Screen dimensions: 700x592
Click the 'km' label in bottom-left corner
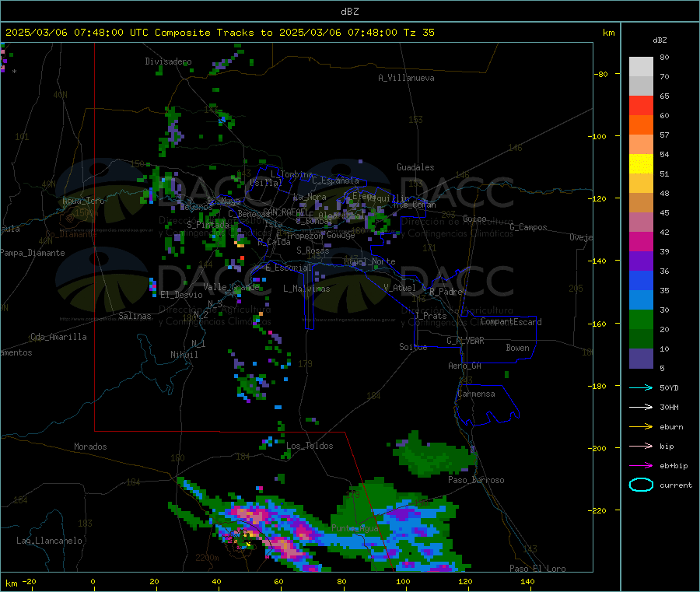pyautogui.click(x=11, y=583)
